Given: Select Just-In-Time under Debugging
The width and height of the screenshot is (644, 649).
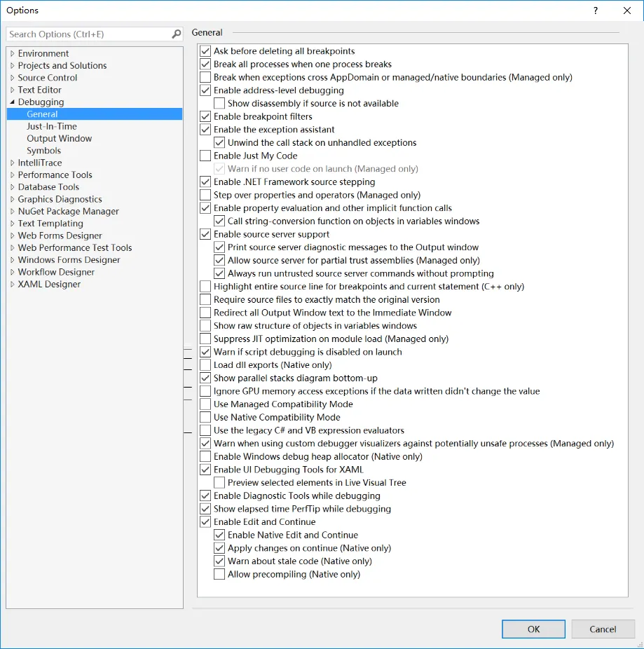Looking at the screenshot, I should [52, 126].
